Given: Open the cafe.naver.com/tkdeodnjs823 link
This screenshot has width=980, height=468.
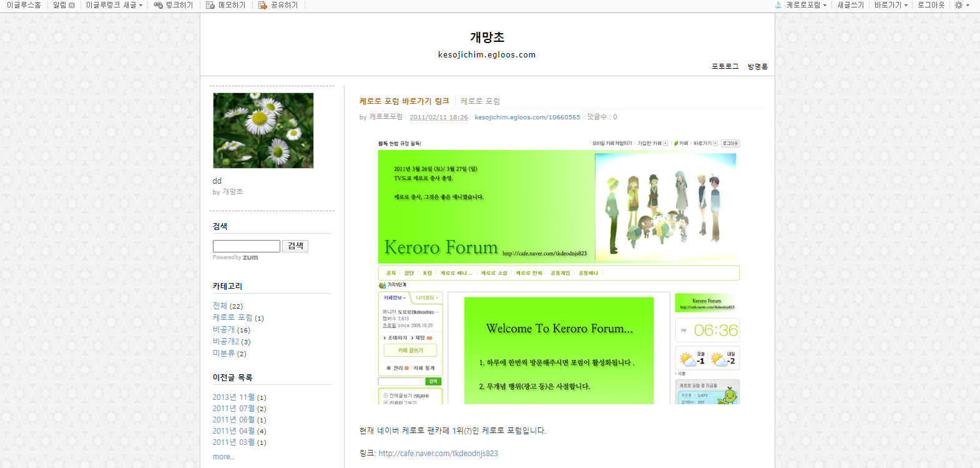Looking at the screenshot, I should 438,454.
